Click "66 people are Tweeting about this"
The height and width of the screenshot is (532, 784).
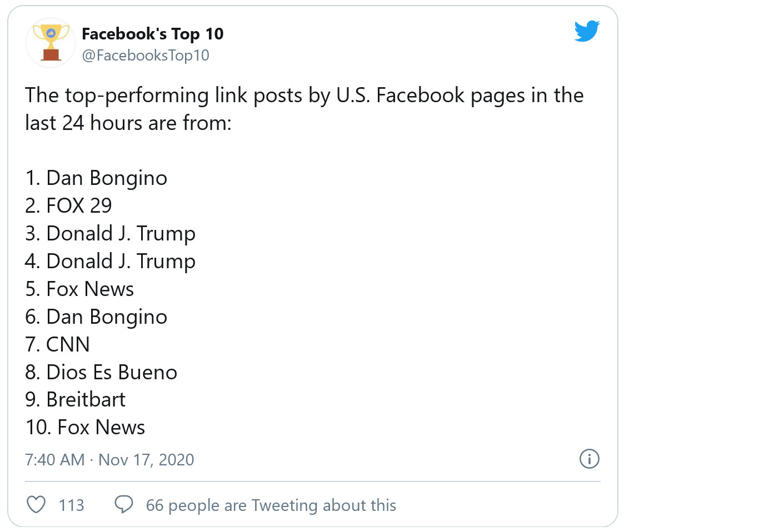[x=271, y=505]
